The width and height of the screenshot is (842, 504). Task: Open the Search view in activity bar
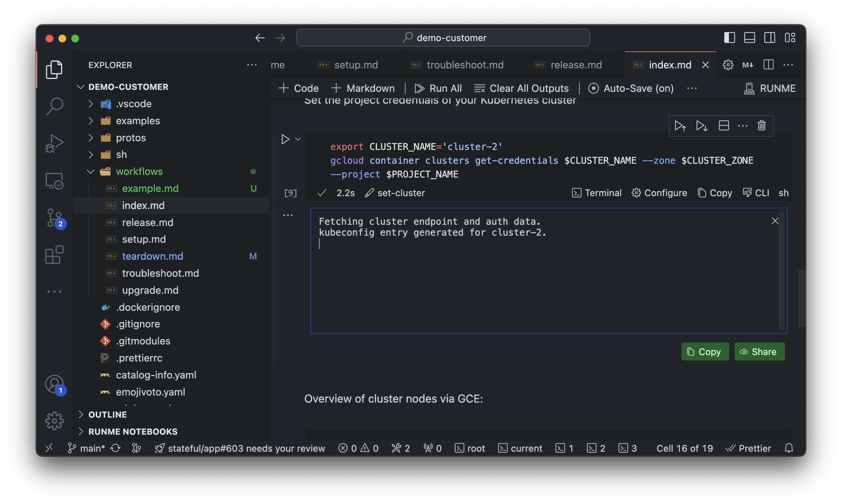point(54,106)
